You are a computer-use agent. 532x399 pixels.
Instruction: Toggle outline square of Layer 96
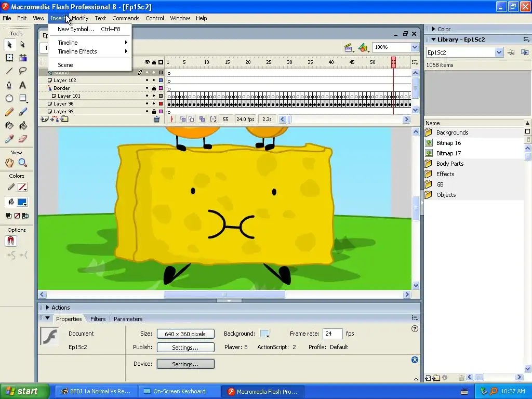(x=161, y=104)
